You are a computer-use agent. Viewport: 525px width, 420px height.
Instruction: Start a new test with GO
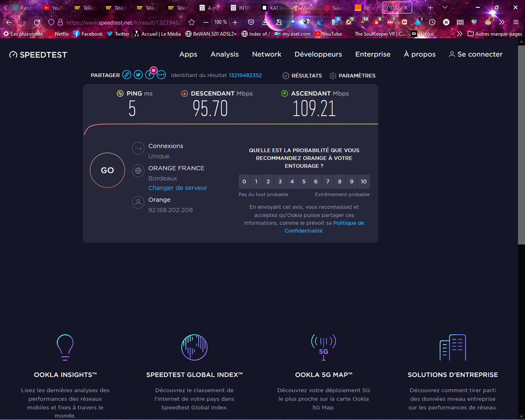point(108,170)
